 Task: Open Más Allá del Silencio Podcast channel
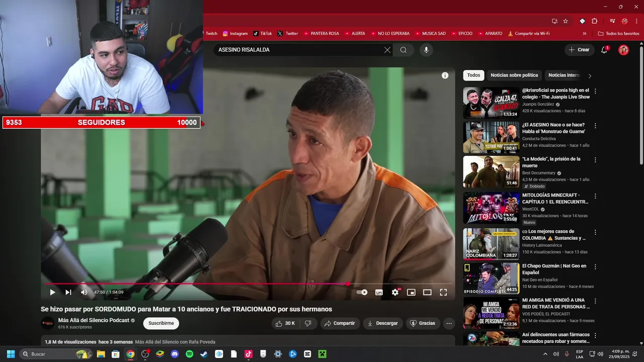94,320
